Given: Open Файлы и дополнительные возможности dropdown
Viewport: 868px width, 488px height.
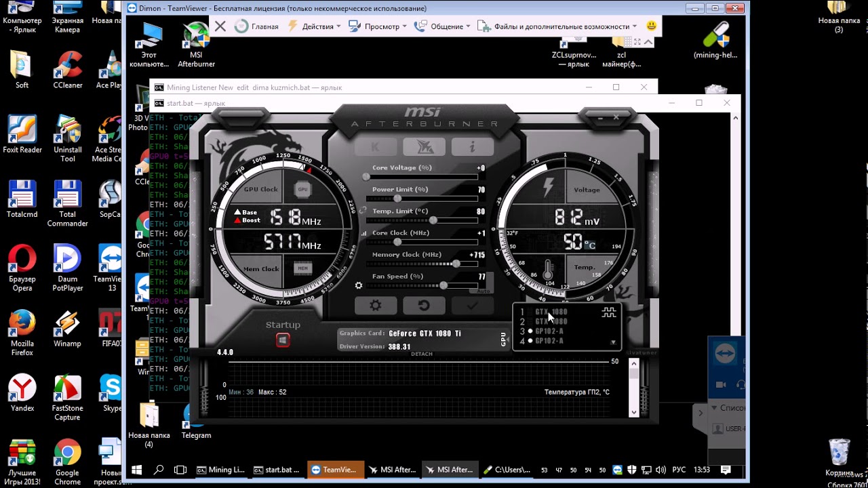Looking at the screenshot, I should 557,26.
